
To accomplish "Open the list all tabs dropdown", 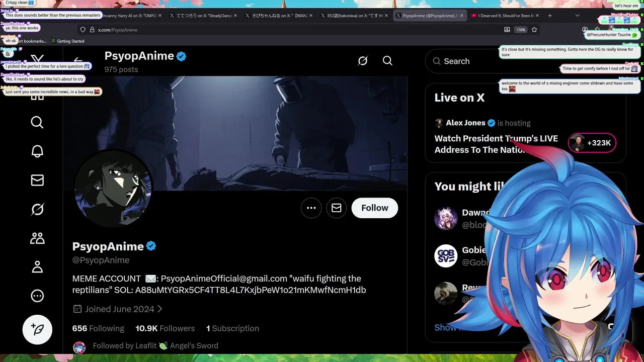I will coord(577,16).
